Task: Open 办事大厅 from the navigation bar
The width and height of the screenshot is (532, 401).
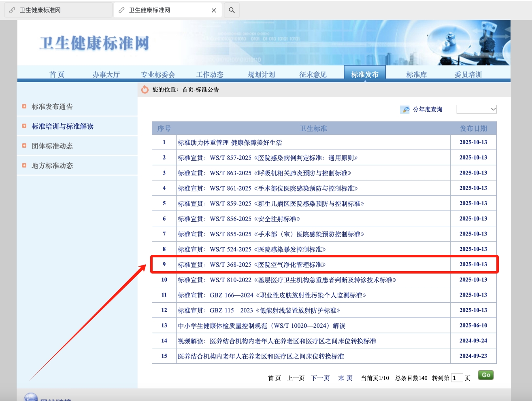Action: pyautogui.click(x=106, y=74)
